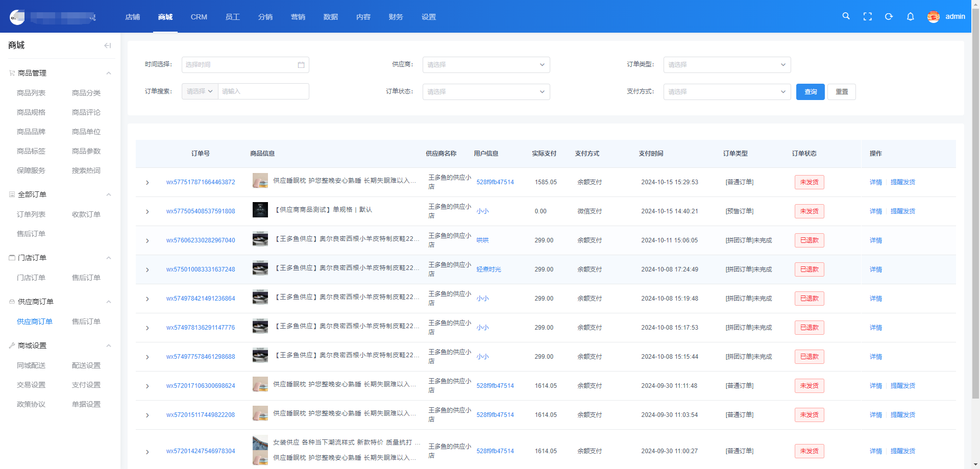Open 商品分类 in sidebar
Screen dimensions: 980x469
[86, 93]
